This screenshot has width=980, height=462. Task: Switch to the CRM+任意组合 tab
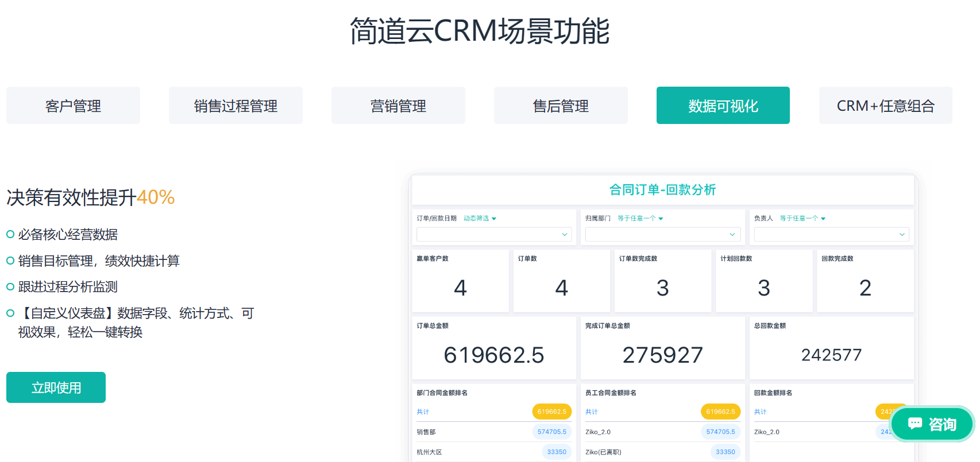[x=886, y=106]
